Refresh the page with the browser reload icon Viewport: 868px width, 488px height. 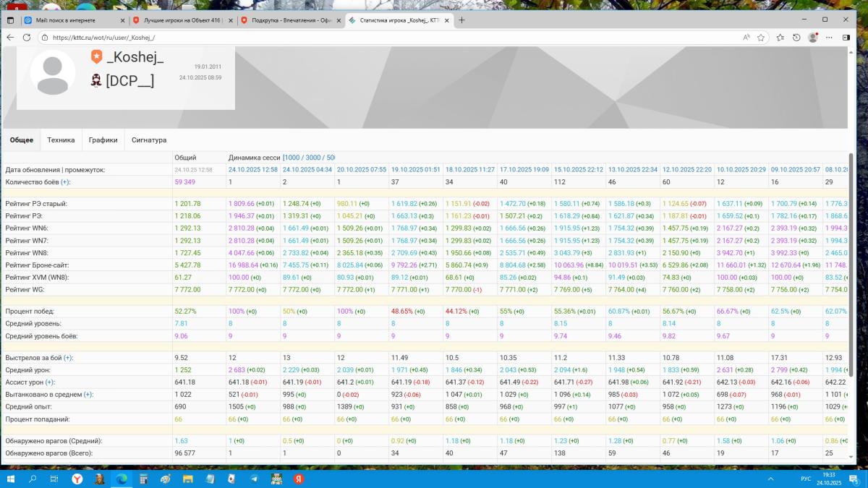tap(25, 38)
